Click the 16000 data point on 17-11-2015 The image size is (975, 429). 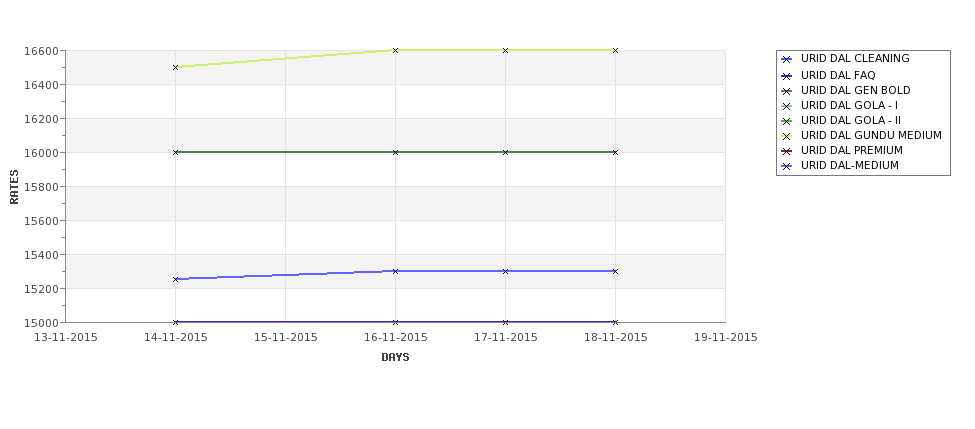(506, 152)
